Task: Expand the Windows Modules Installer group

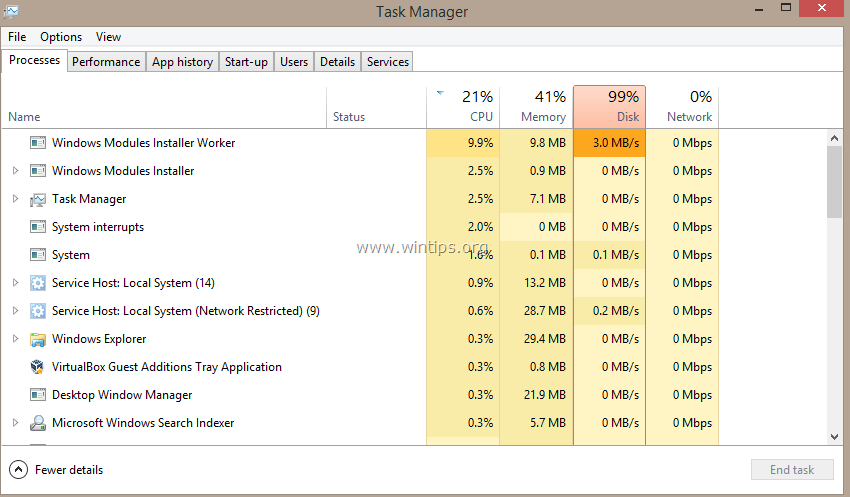Action: (x=15, y=171)
